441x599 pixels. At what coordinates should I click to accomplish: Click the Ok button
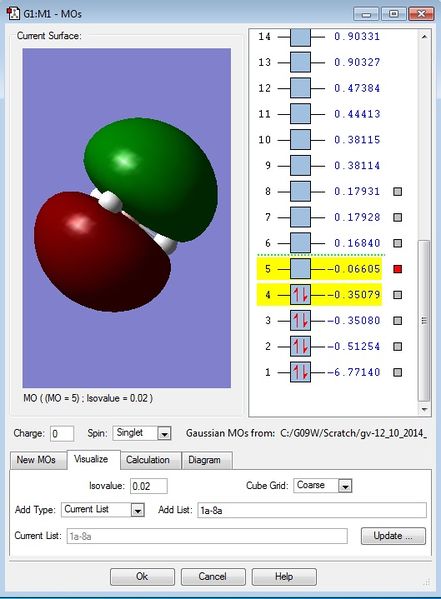pos(142,576)
